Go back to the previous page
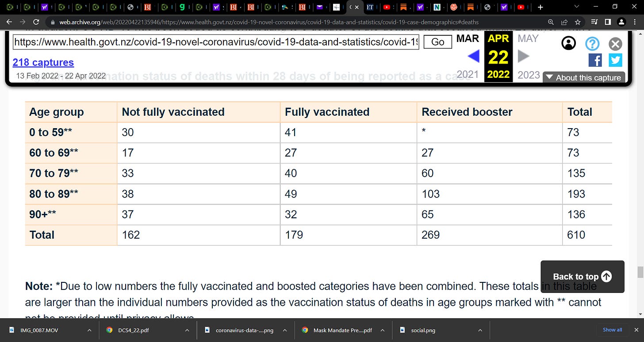 pos(9,22)
